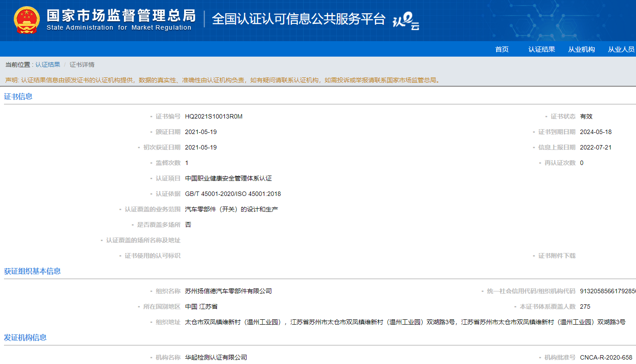The width and height of the screenshot is (636, 364).
Task: Click the organization address text
Action: [405, 322]
